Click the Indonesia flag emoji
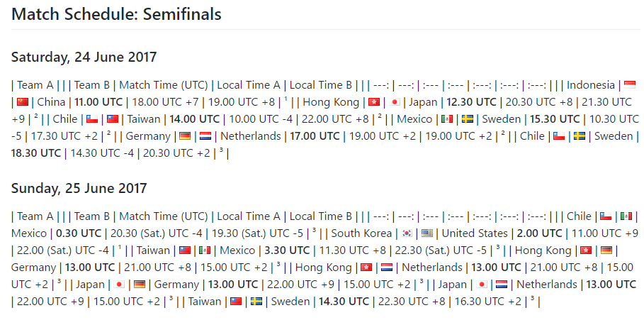 point(630,85)
